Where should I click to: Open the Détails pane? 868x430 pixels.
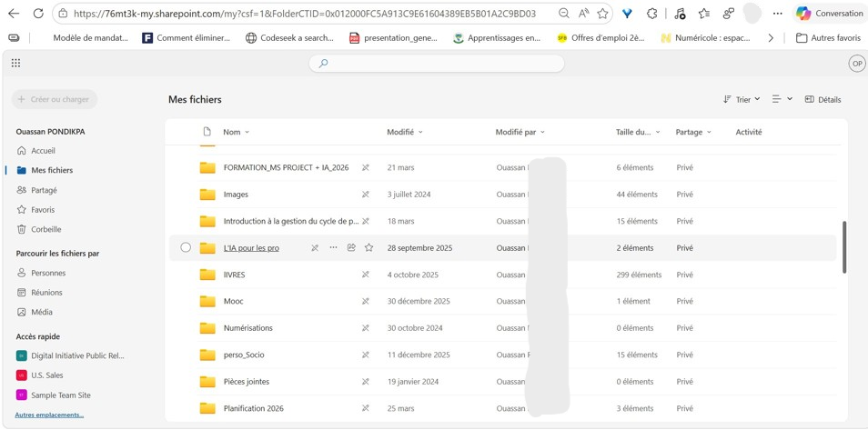pyautogui.click(x=823, y=100)
